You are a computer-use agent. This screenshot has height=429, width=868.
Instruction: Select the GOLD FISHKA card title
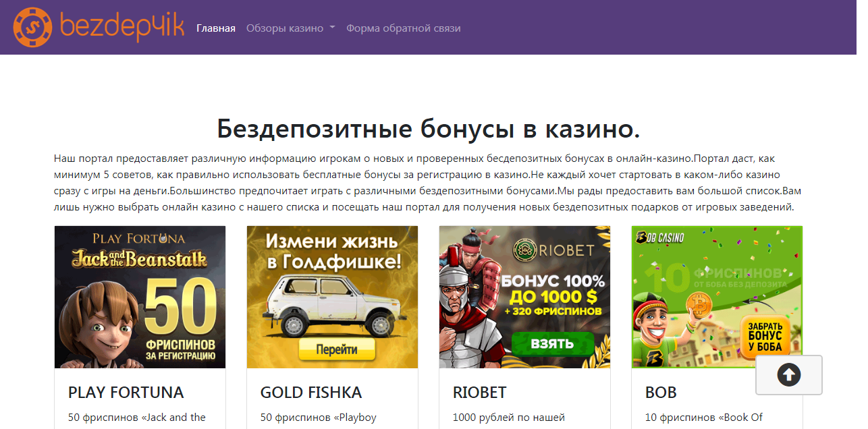pos(311,393)
